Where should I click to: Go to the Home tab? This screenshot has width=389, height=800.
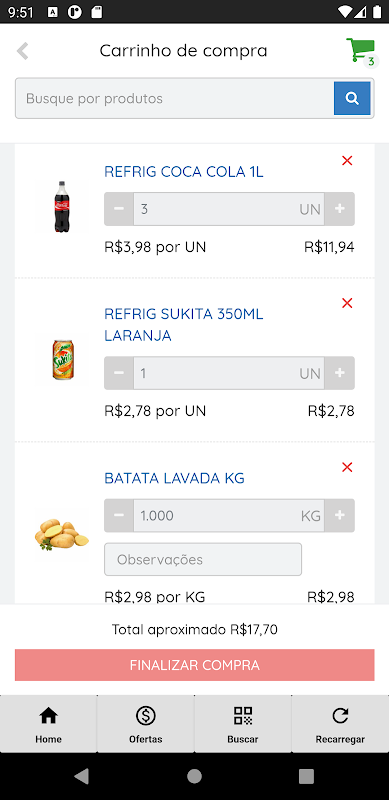click(x=48, y=724)
